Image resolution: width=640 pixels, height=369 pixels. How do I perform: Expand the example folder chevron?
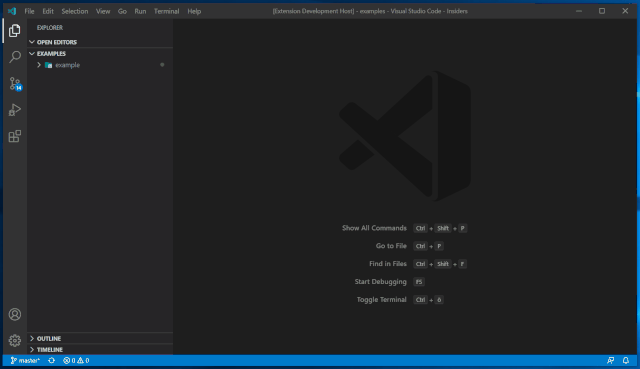[x=39, y=65]
